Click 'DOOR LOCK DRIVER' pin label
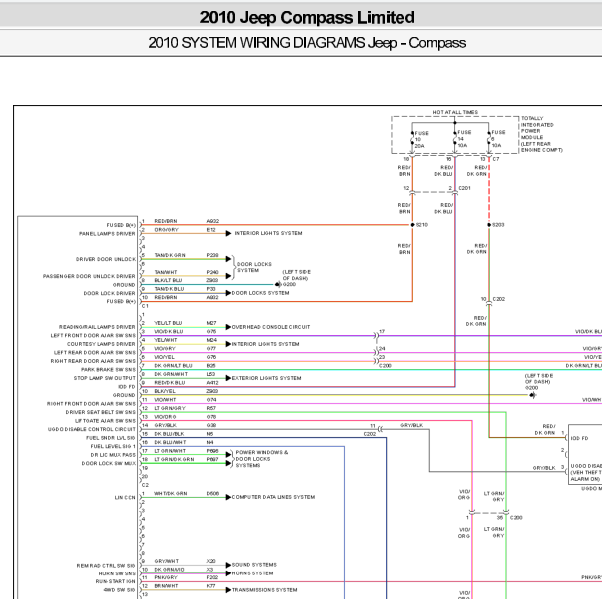 tap(109, 293)
